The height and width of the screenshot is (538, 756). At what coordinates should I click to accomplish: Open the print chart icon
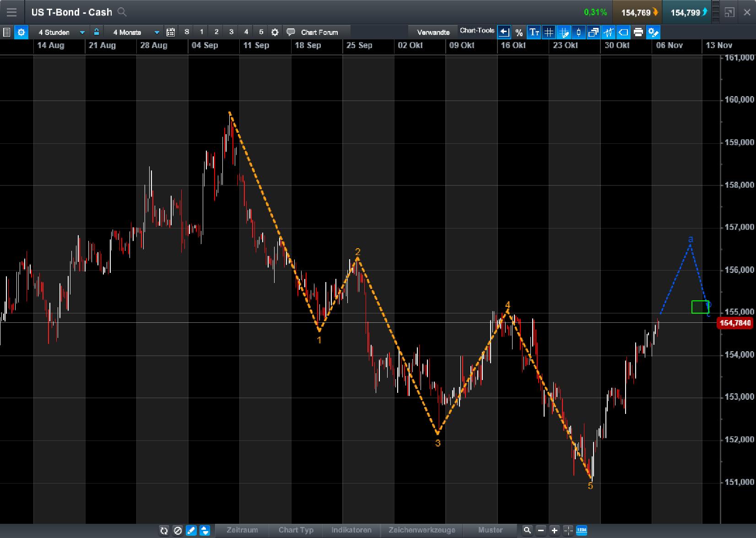638,32
